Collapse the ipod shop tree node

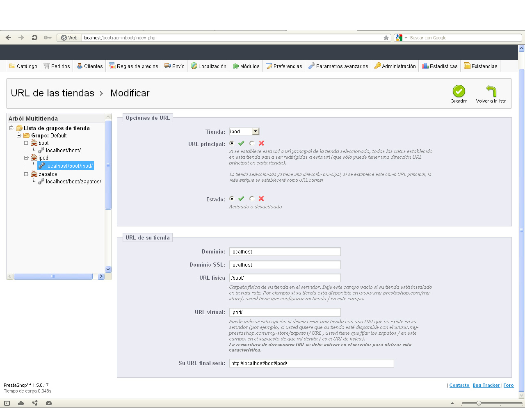pyautogui.click(x=26, y=157)
